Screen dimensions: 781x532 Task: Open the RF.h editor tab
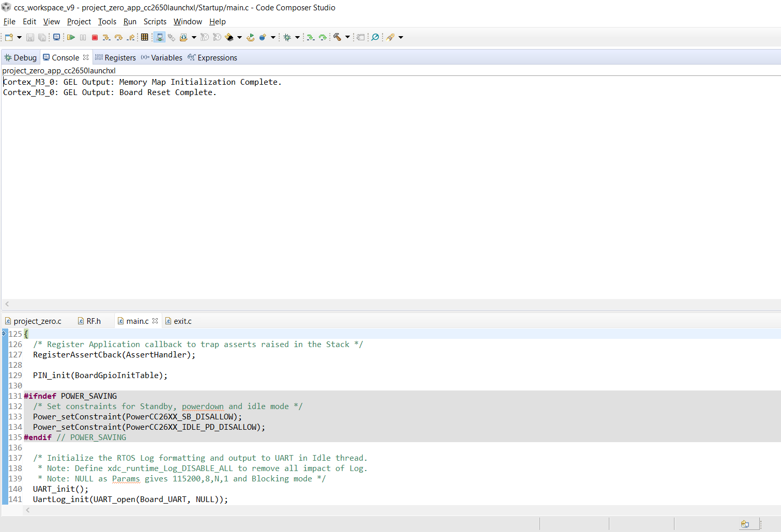pyautogui.click(x=89, y=321)
